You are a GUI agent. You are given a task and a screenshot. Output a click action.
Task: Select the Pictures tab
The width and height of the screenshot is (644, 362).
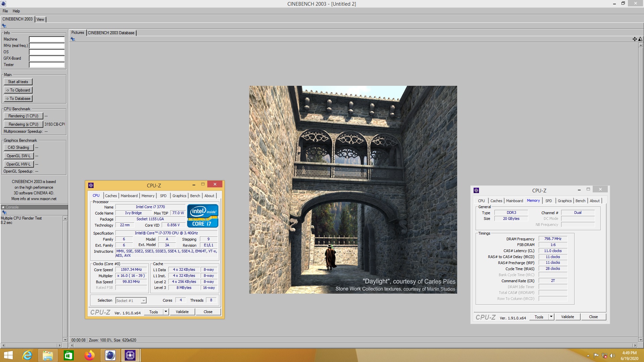[77, 33]
